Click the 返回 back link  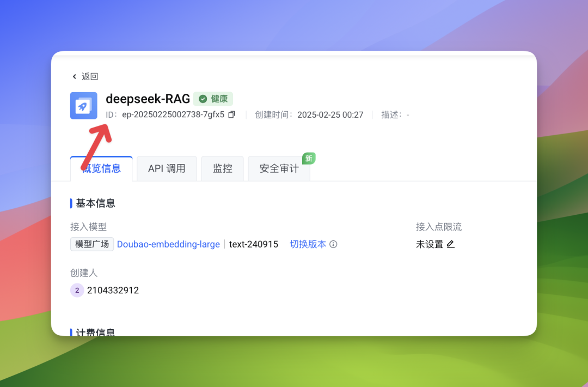[90, 77]
